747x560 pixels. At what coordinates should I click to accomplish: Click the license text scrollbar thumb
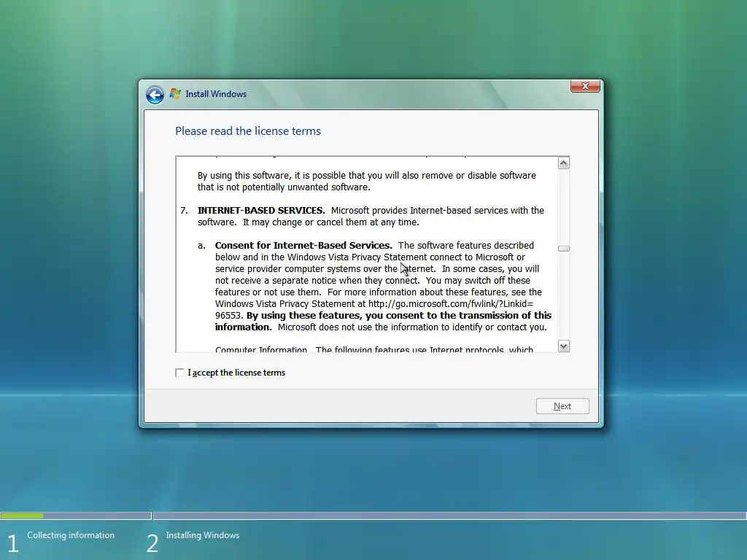pyautogui.click(x=564, y=249)
